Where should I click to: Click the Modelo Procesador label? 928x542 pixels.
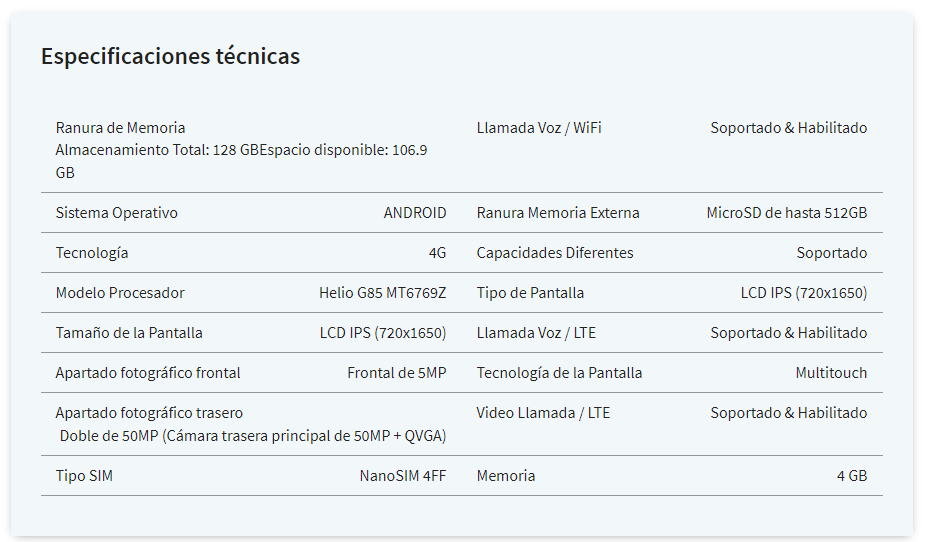[120, 293]
